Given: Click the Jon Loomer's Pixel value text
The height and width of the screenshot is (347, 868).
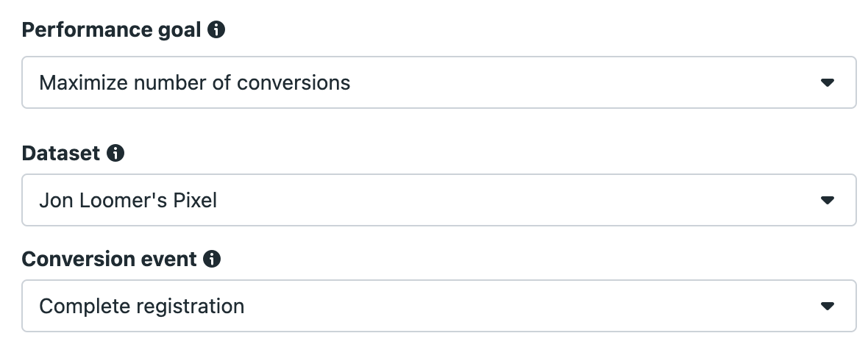Looking at the screenshot, I should tap(128, 200).
